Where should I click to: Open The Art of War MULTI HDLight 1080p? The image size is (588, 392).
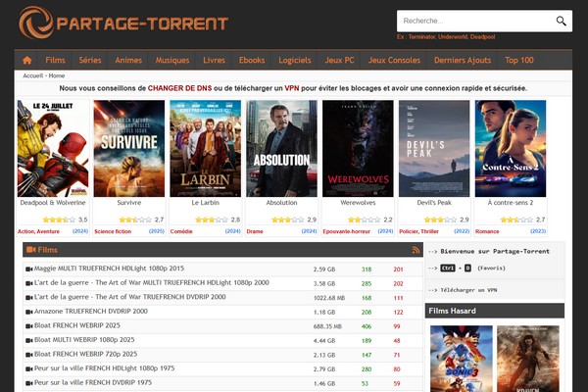pyautogui.click(x=152, y=283)
